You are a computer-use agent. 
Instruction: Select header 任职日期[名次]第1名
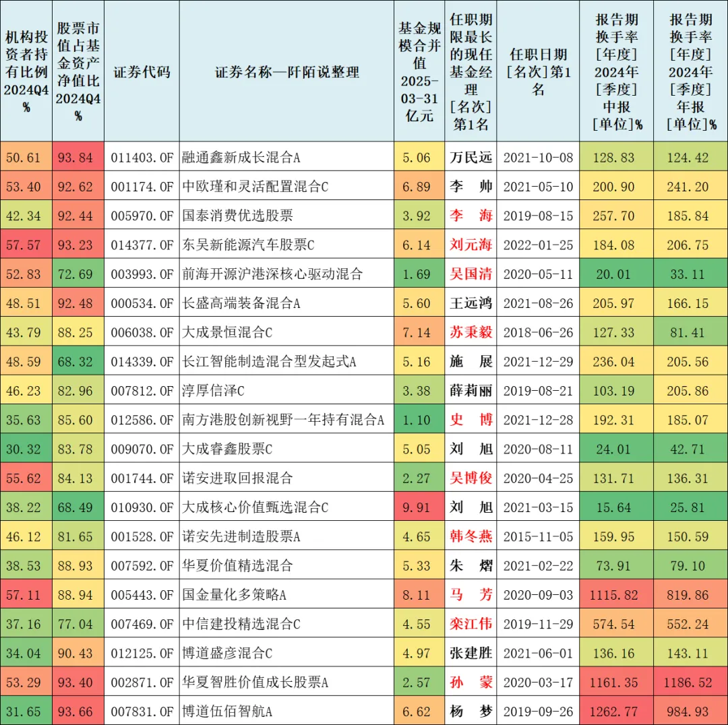538,72
